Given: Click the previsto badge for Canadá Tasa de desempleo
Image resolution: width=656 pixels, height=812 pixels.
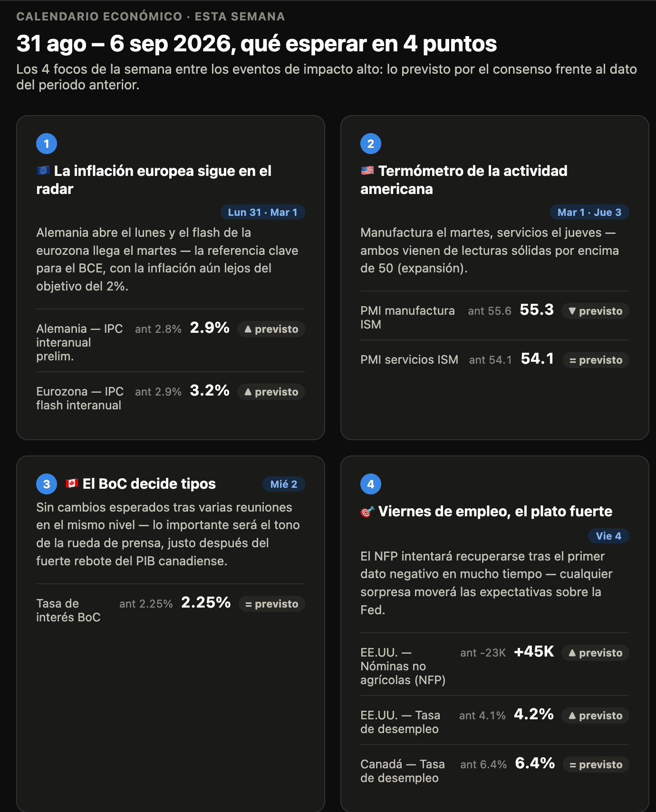Looking at the screenshot, I should 596,764.
